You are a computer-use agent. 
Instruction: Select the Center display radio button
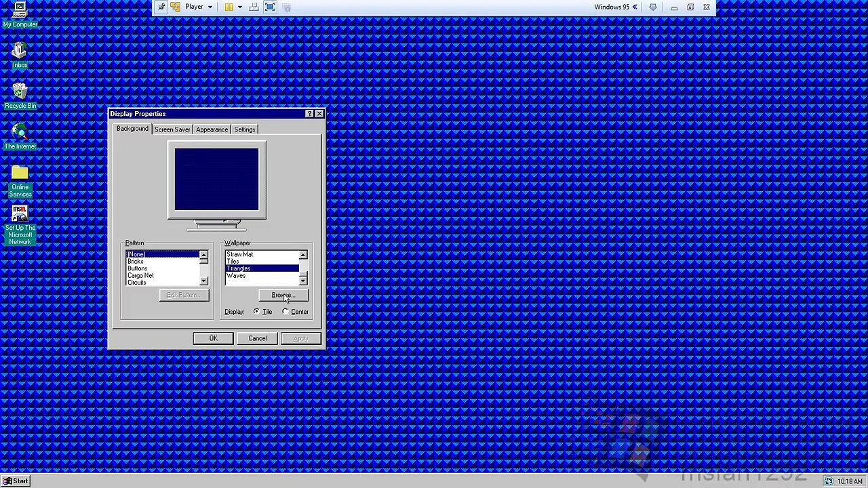pyautogui.click(x=285, y=312)
